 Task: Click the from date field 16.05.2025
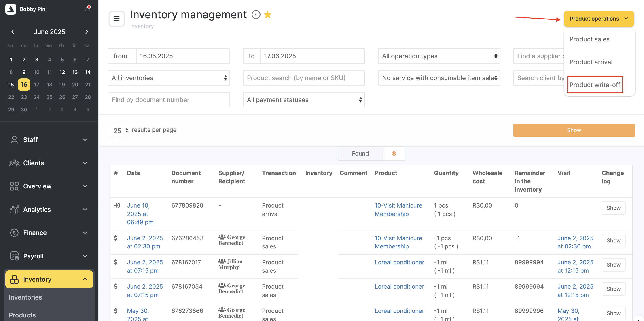[182, 56]
